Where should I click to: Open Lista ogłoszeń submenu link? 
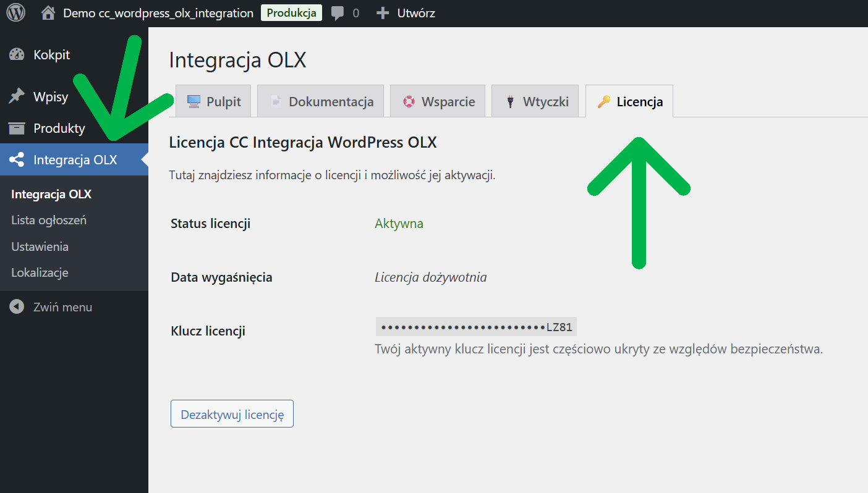point(49,220)
